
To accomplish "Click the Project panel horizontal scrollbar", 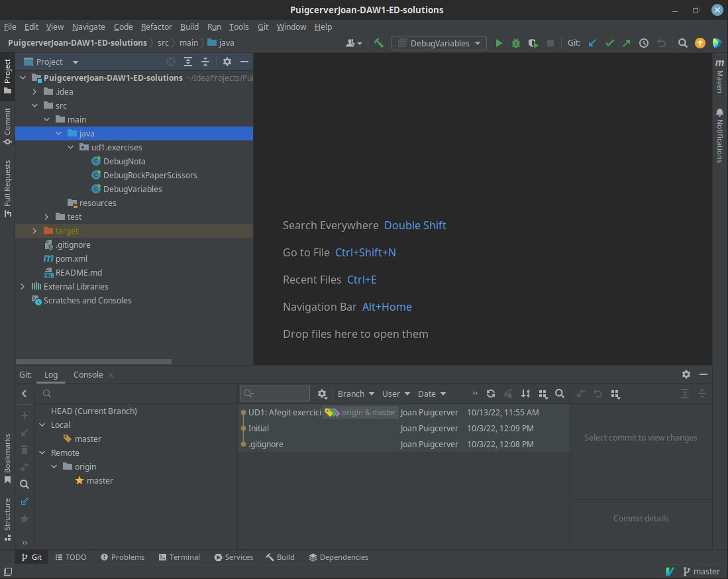I will [x=94, y=362].
